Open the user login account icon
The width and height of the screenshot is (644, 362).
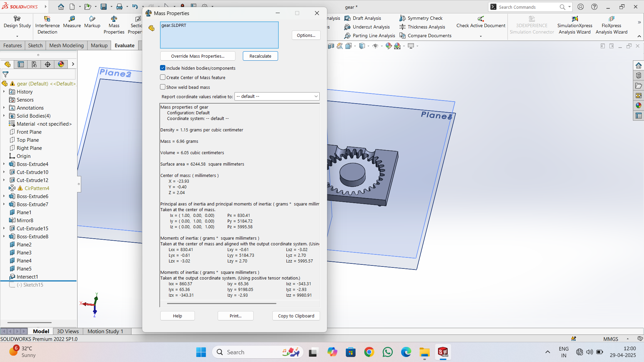[581, 7]
